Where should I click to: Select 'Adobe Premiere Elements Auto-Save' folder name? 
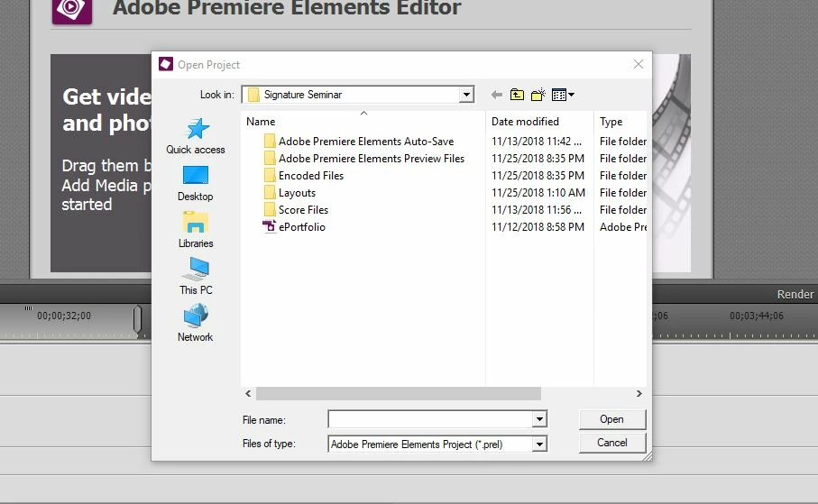(x=366, y=142)
